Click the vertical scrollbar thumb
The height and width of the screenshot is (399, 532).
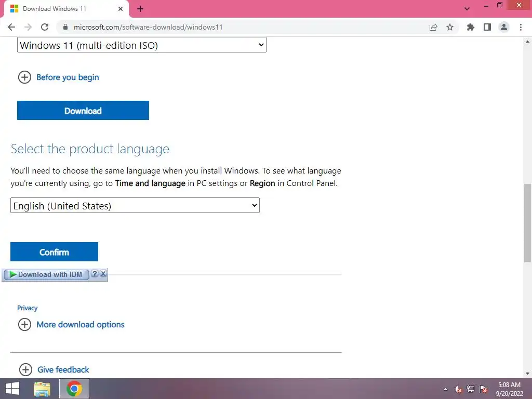[527, 223]
